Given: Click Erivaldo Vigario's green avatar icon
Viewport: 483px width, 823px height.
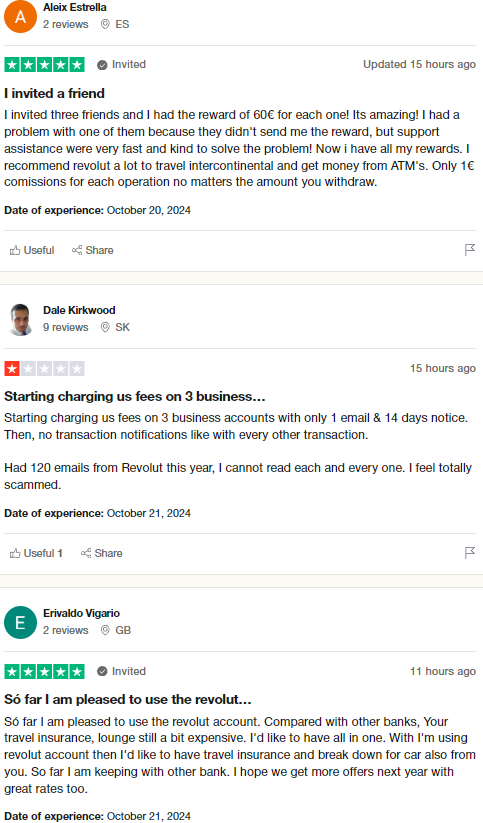Looking at the screenshot, I should 20,622.
